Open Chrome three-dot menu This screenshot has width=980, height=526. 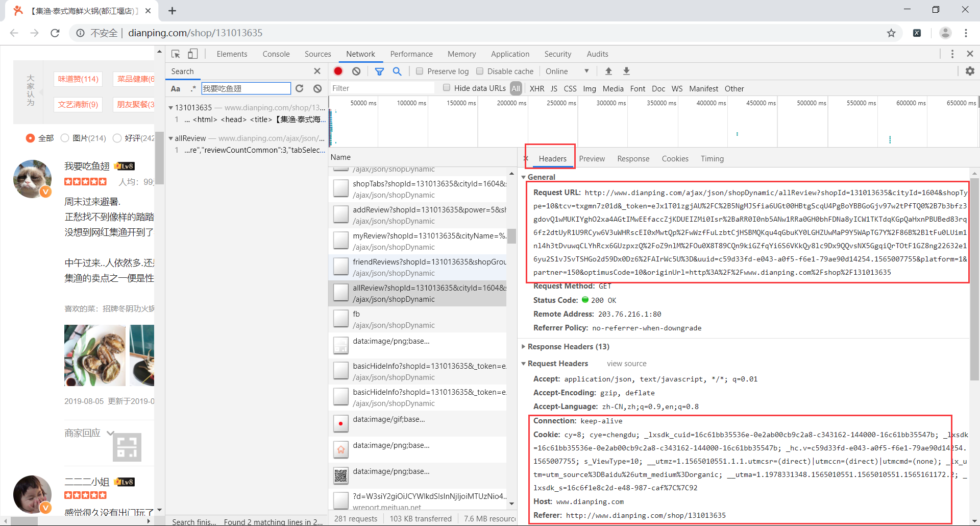(x=966, y=33)
